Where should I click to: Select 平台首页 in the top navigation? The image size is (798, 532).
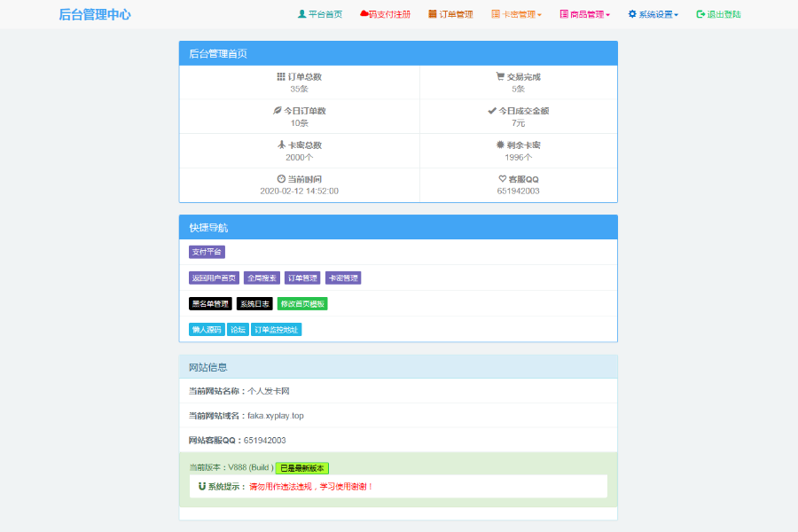pos(323,12)
